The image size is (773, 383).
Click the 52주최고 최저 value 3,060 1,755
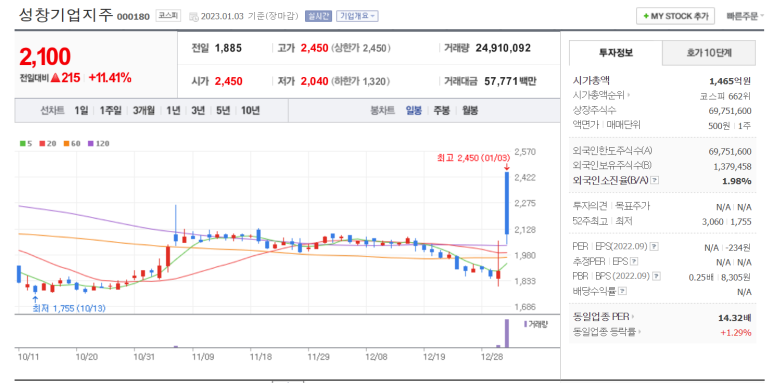coord(727,222)
